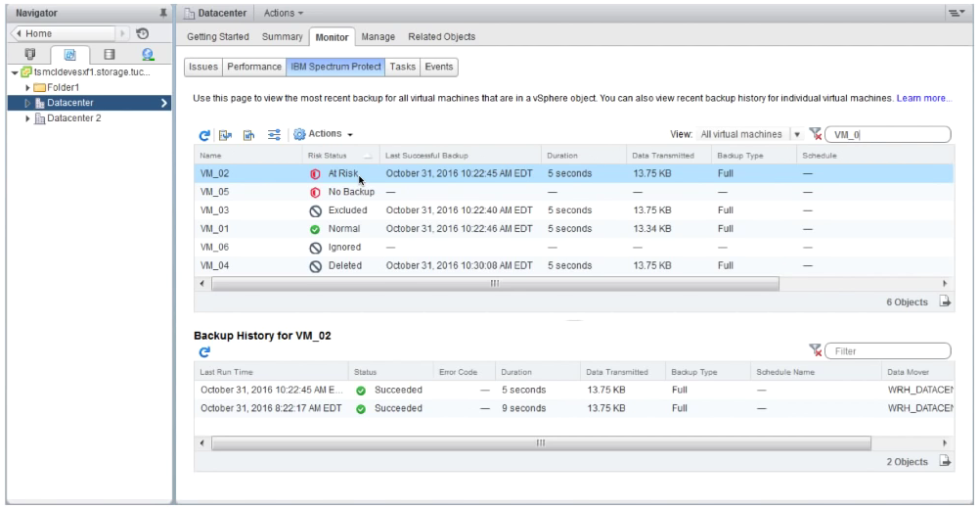Sort the table by Risk Status column
The height and width of the screenshot is (509, 980).
tap(340, 155)
